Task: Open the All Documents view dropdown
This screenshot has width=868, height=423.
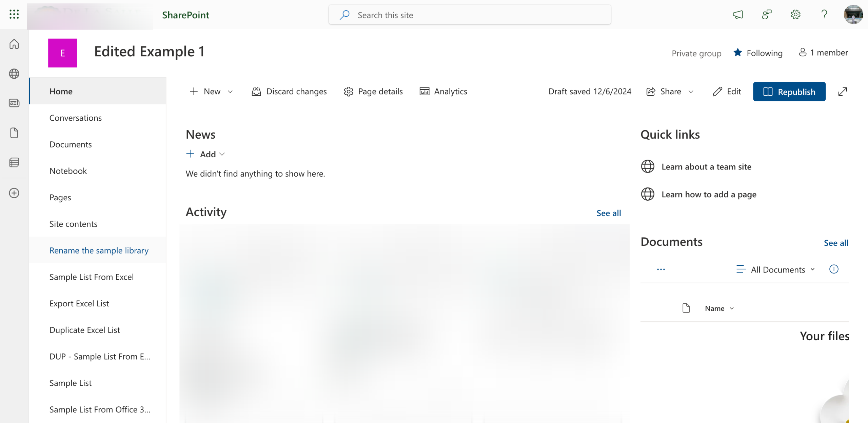Action: 777,270
